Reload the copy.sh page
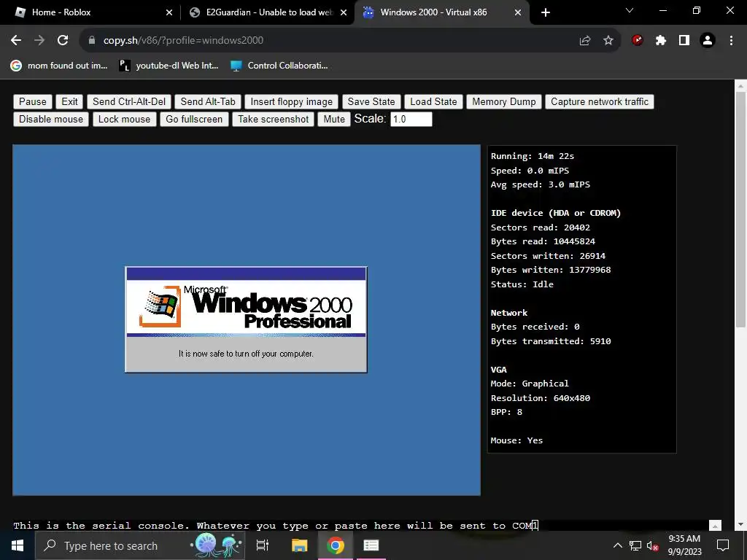 click(x=63, y=41)
